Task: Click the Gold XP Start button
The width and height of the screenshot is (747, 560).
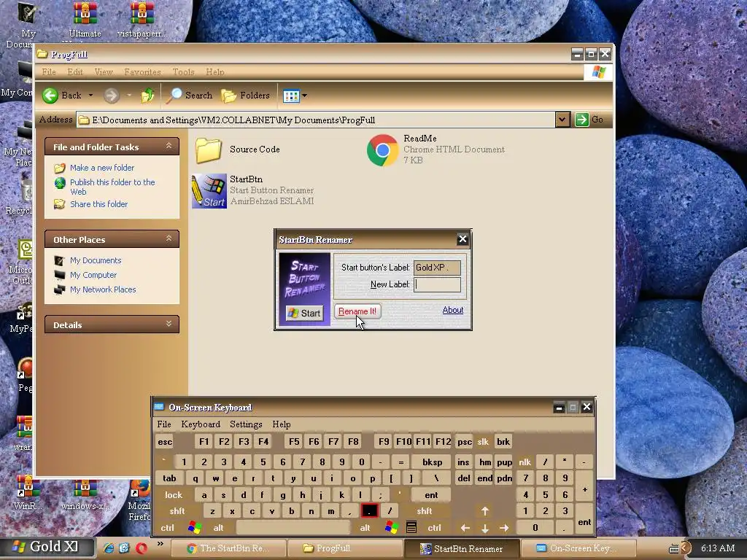Action: tap(46, 547)
